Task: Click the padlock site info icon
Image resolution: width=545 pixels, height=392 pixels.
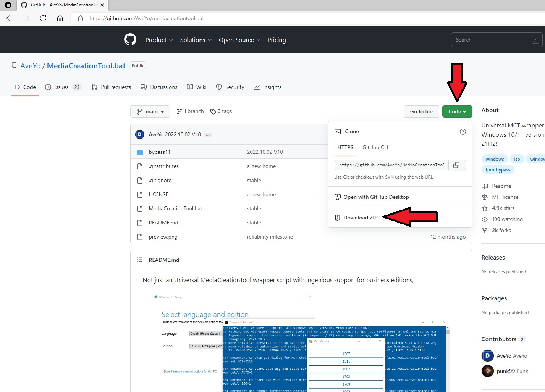Action: tap(81, 18)
